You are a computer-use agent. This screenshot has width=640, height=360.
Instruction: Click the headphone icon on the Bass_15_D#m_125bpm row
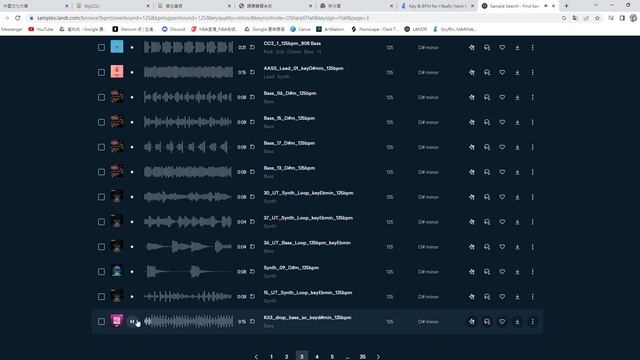click(x=487, y=122)
